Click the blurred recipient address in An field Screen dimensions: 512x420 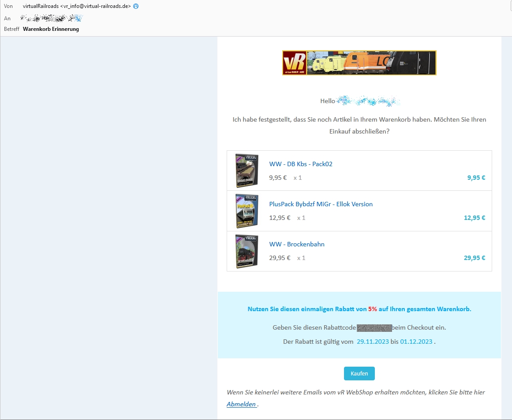tap(51, 18)
